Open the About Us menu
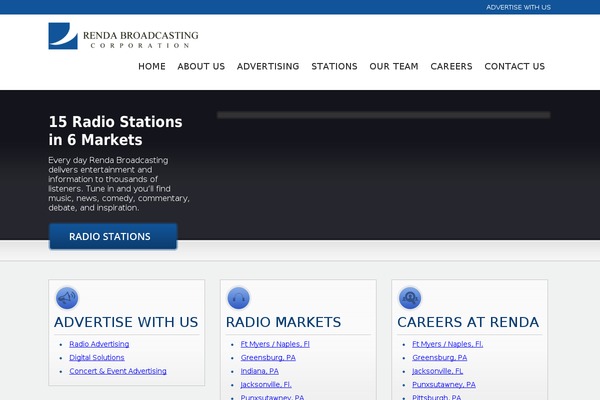The image size is (600, 400). [201, 66]
